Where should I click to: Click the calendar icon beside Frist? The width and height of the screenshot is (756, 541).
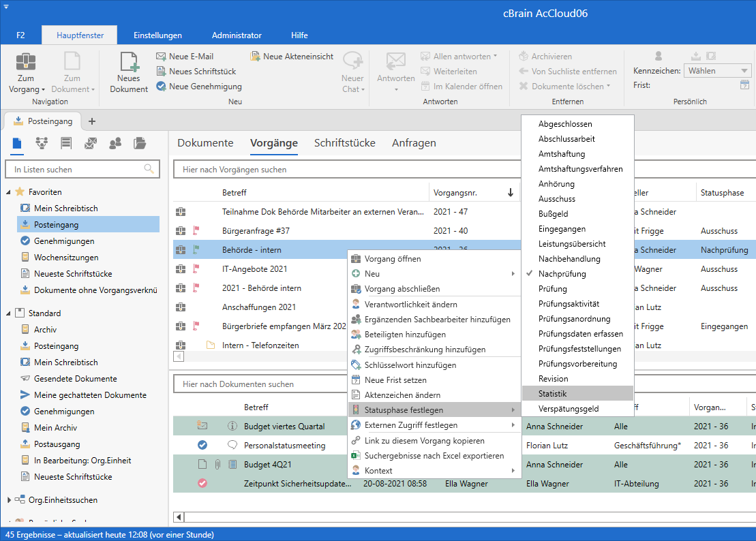[744, 85]
